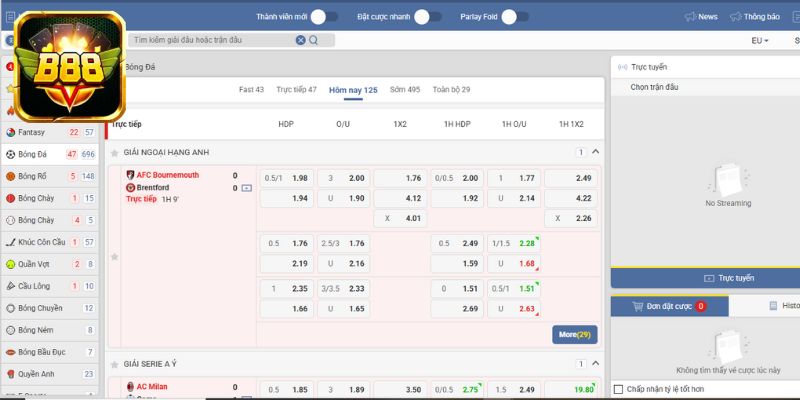Click the Fantasy sport icon in sidebar
800x400 pixels.
[x=10, y=132]
